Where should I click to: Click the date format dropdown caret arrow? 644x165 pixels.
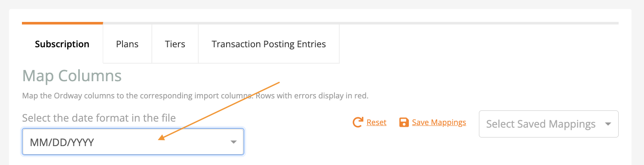233,142
